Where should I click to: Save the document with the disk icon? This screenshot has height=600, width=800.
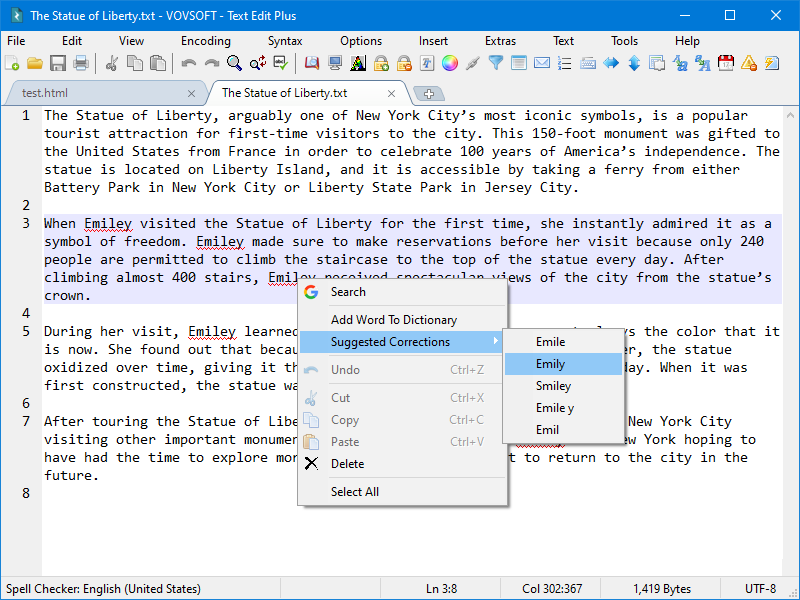point(59,64)
